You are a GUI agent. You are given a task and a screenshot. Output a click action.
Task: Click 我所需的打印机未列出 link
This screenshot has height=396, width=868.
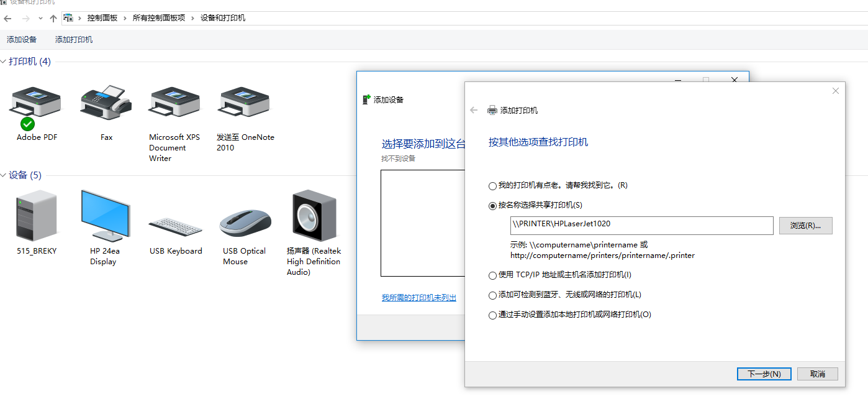click(x=419, y=298)
